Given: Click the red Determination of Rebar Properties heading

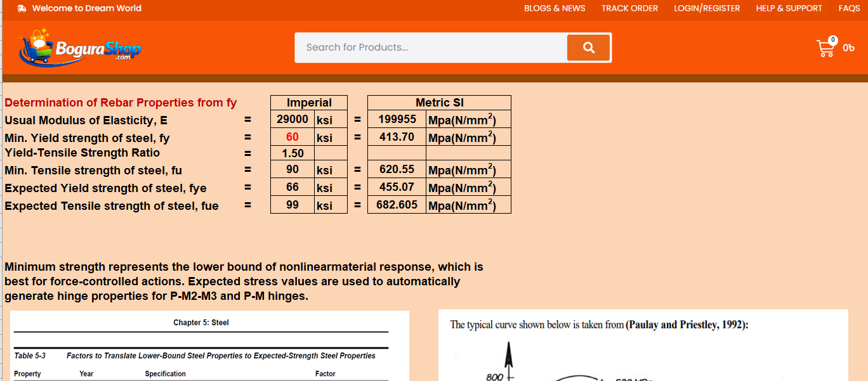Looking at the screenshot, I should 121,103.
